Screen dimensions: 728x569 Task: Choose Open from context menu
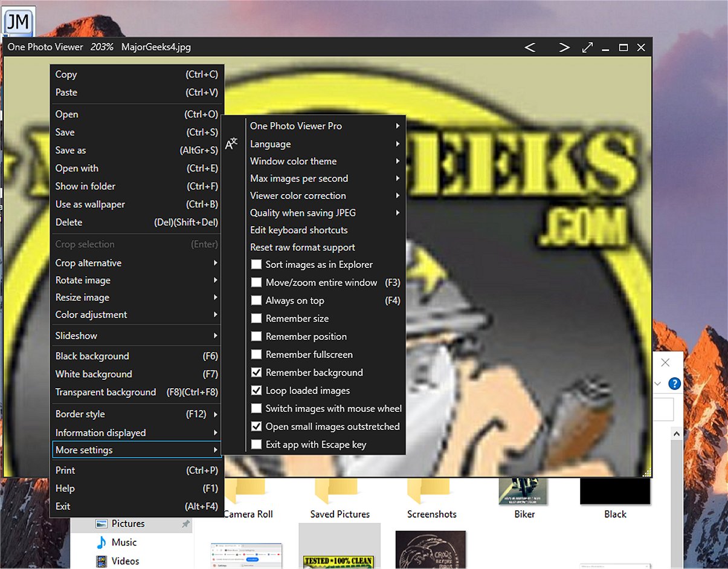click(137, 114)
